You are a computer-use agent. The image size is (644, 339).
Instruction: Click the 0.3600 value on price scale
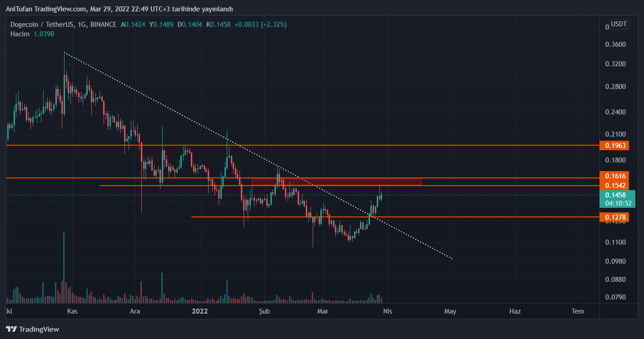(615, 44)
